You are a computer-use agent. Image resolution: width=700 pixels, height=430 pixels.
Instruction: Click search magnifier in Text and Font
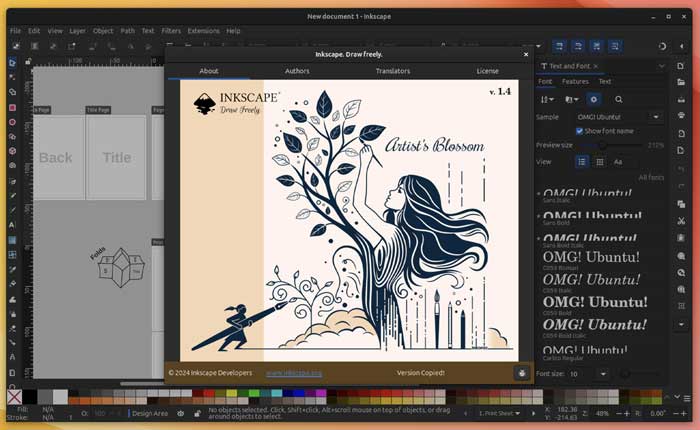pyautogui.click(x=618, y=100)
